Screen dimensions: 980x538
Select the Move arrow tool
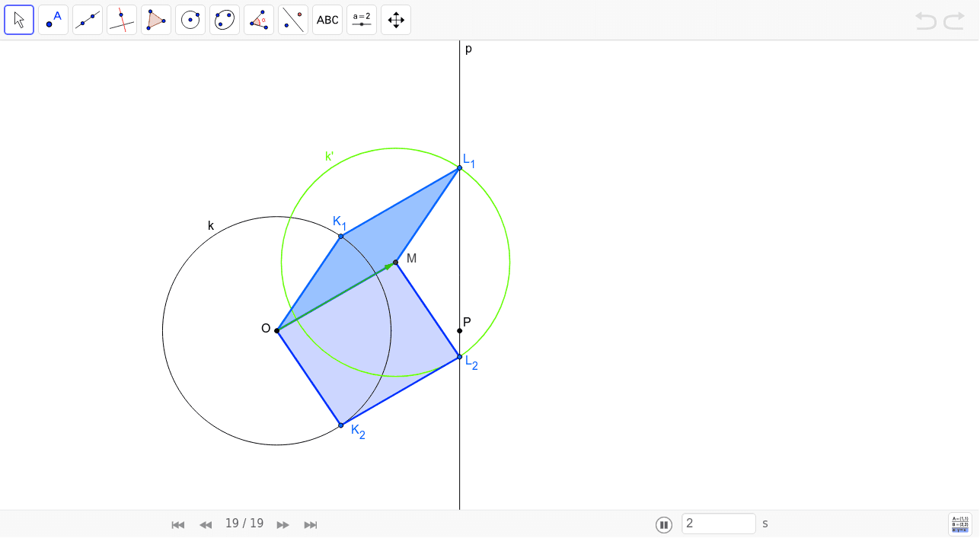point(19,20)
